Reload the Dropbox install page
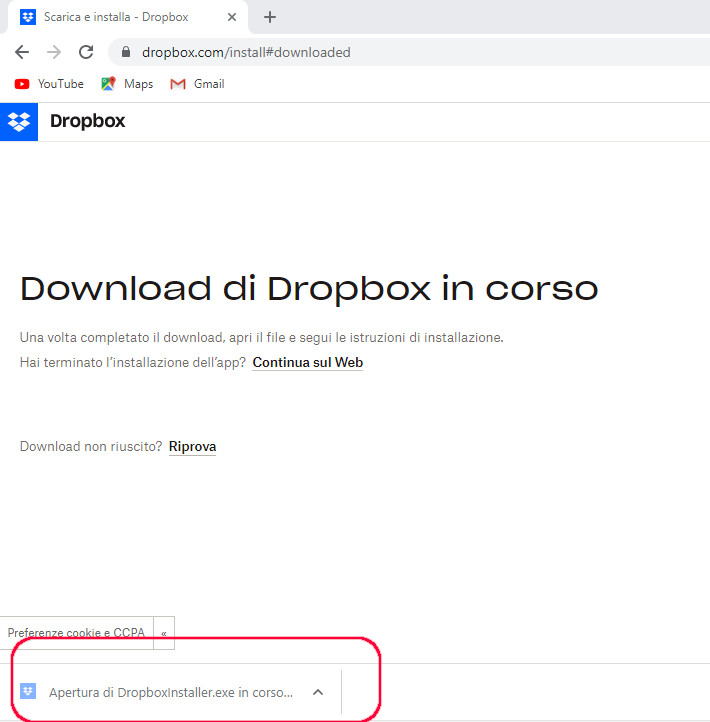The width and height of the screenshot is (710, 722). pyautogui.click(x=86, y=52)
